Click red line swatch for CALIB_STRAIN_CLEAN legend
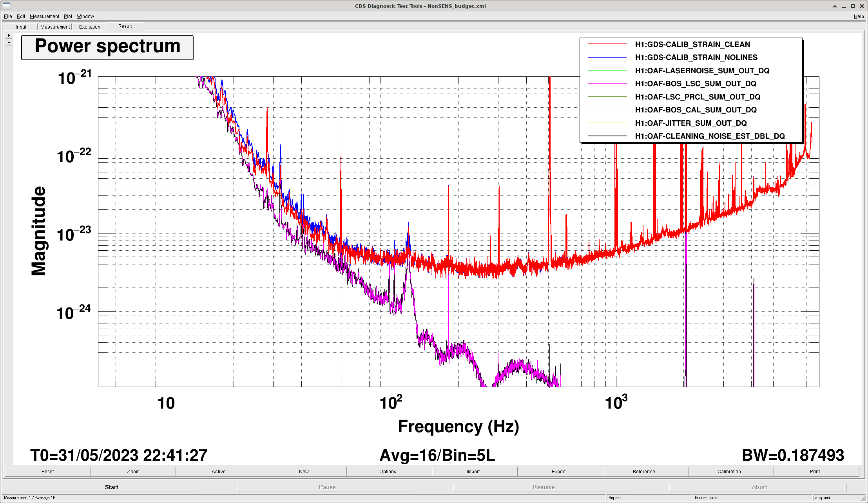This screenshot has width=868, height=503. point(607,44)
